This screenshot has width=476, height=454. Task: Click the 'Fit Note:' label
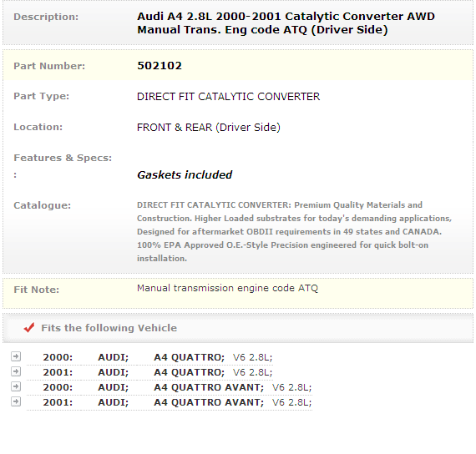(x=37, y=290)
